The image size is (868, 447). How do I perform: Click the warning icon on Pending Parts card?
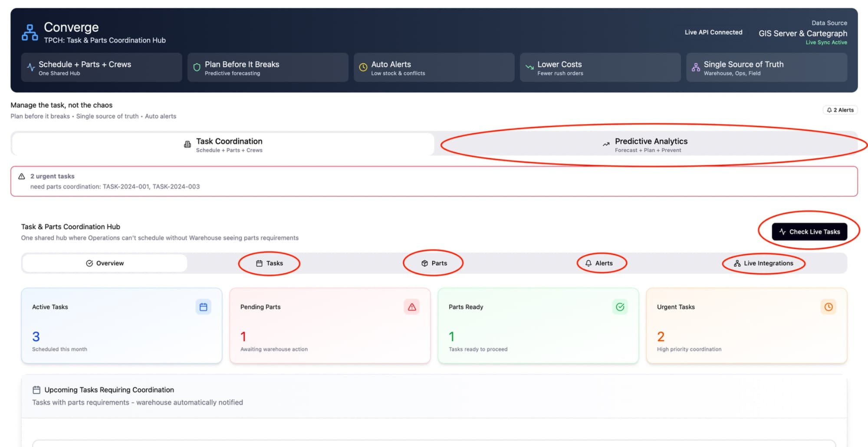tap(412, 307)
